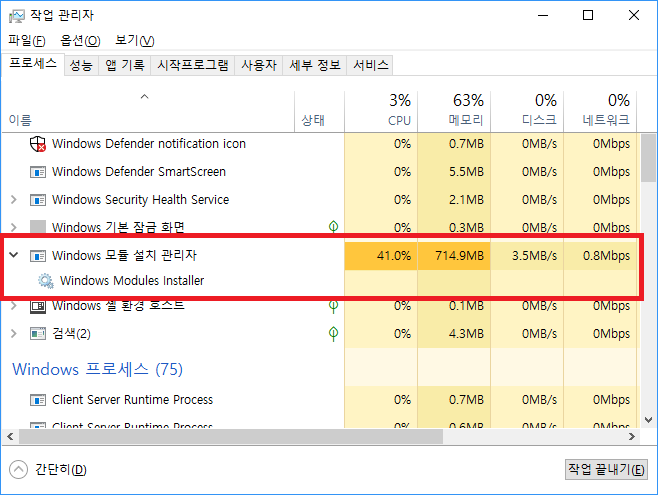Minimize the 작업 관리자 window

pos(543,16)
